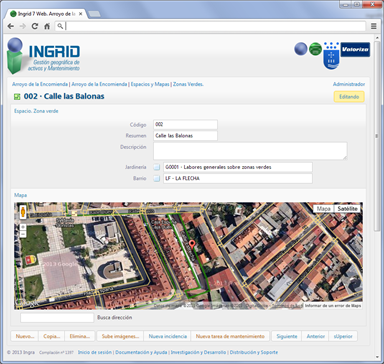Viewport: 384px width, 364px height.
Task: Click the Street View pegman icon on map
Action: [x=23, y=212]
